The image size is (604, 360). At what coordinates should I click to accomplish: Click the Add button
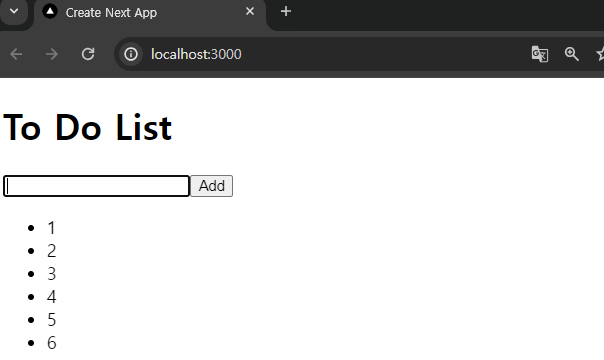point(211,186)
